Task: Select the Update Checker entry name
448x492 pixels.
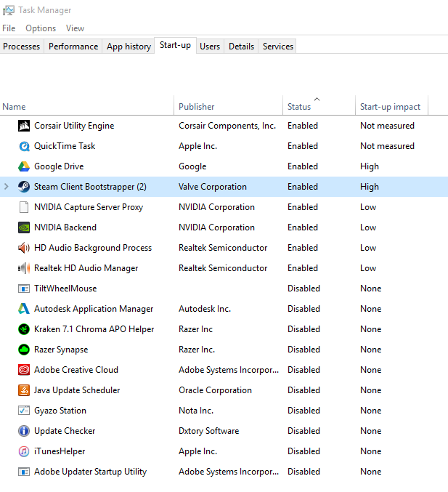Action: coord(65,431)
